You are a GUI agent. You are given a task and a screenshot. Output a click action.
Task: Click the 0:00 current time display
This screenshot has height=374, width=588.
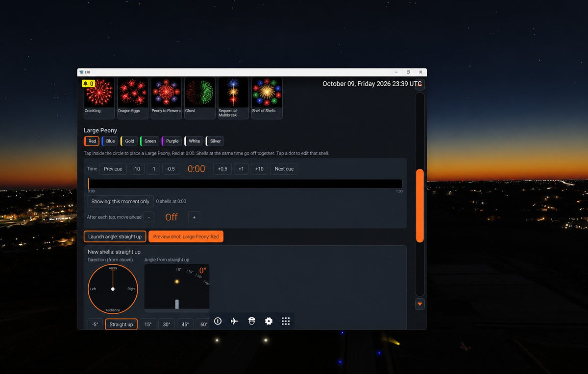click(196, 169)
